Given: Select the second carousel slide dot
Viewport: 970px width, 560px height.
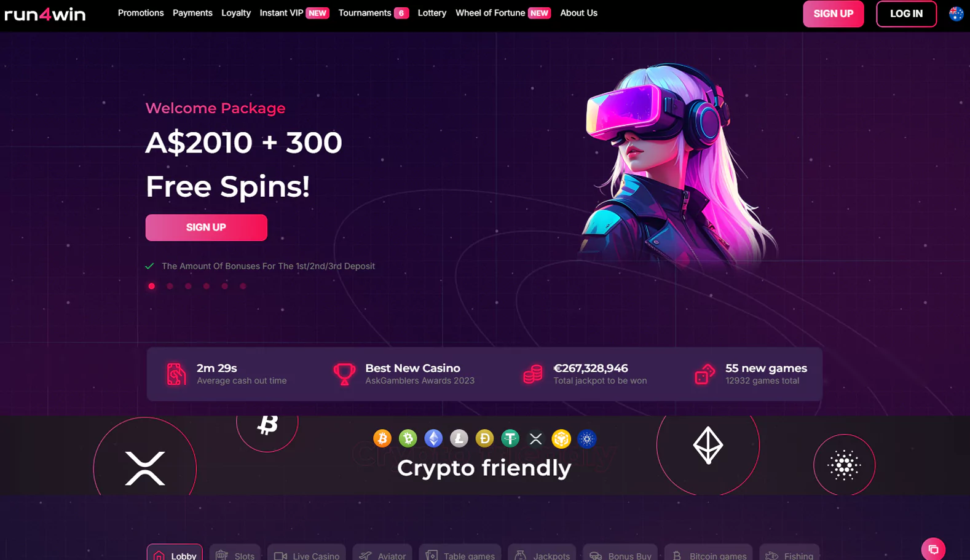Looking at the screenshot, I should [x=170, y=286].
